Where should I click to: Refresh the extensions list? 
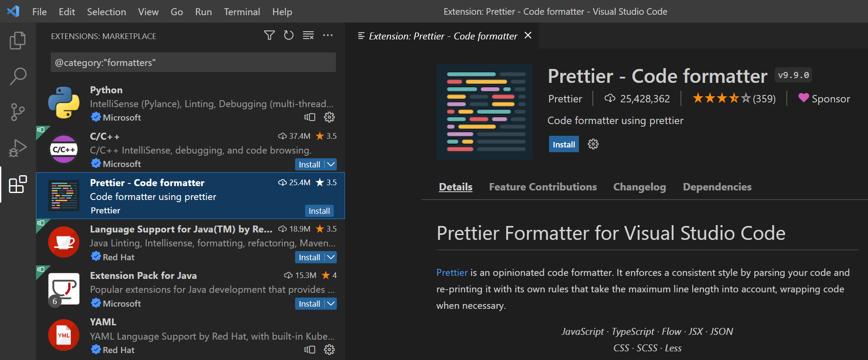click(289, 35)
